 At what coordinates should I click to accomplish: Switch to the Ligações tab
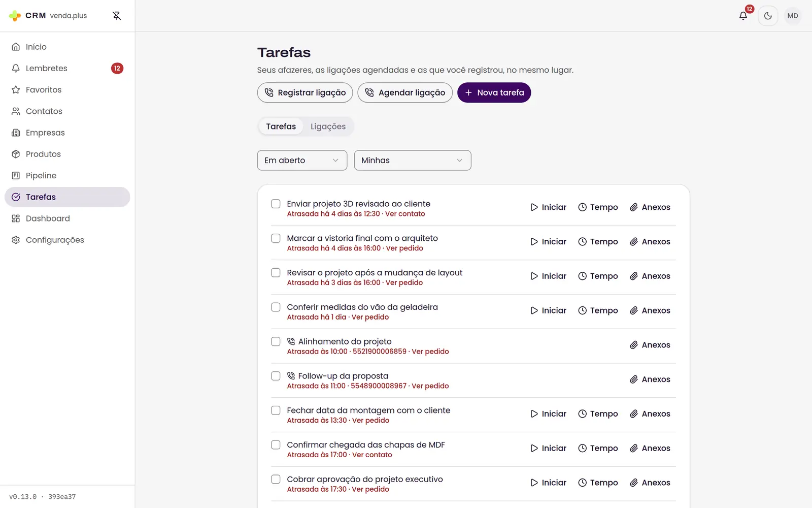328,126
